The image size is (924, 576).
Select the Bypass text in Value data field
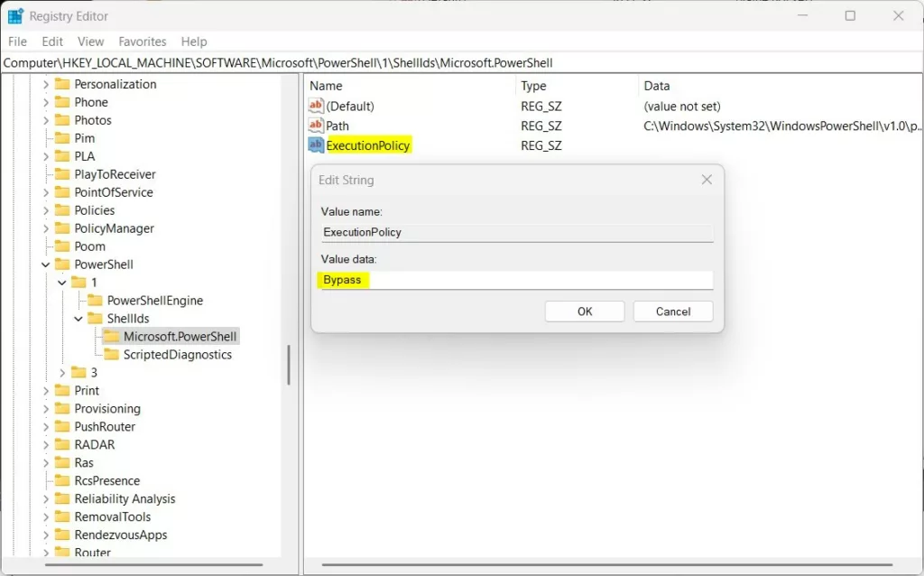point(343,280)
